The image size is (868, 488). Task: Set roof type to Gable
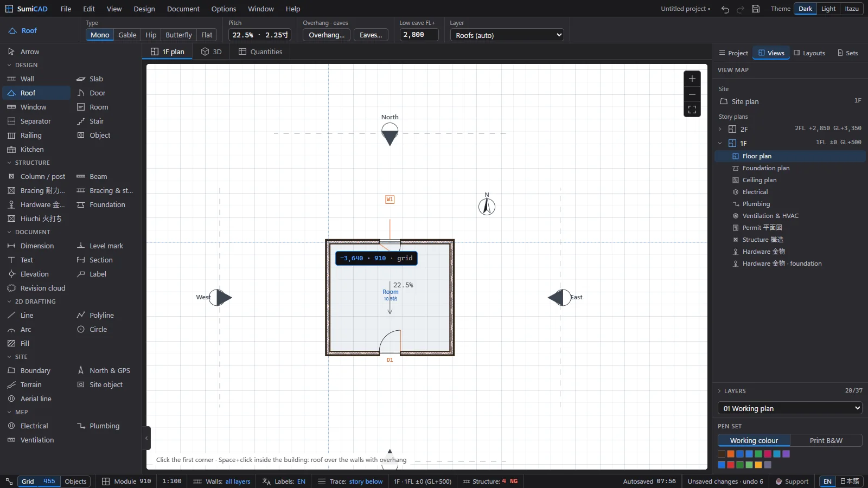(x=127, y=35)
